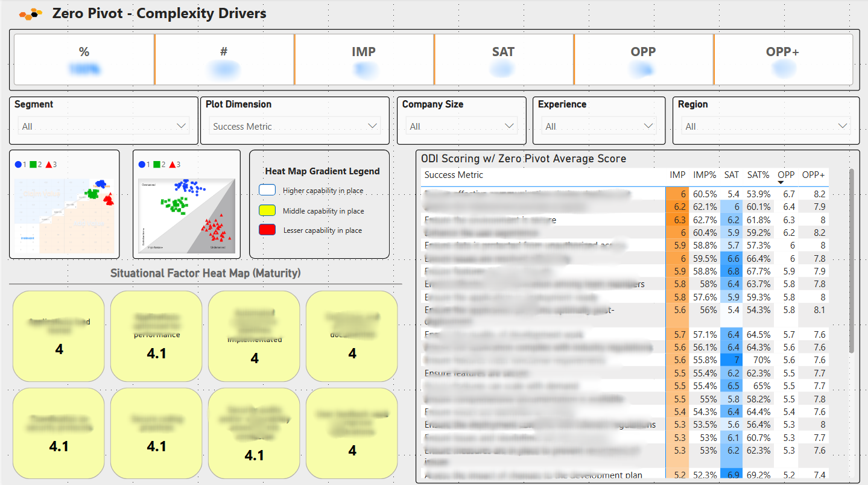Expand the Experience filter dropdown
Image resolution: width=868 pixels, height=485 pixels.
coord(598,126)
